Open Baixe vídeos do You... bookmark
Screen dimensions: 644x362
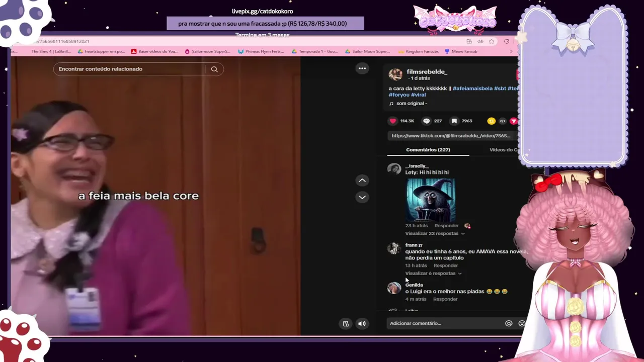point(154,51)
